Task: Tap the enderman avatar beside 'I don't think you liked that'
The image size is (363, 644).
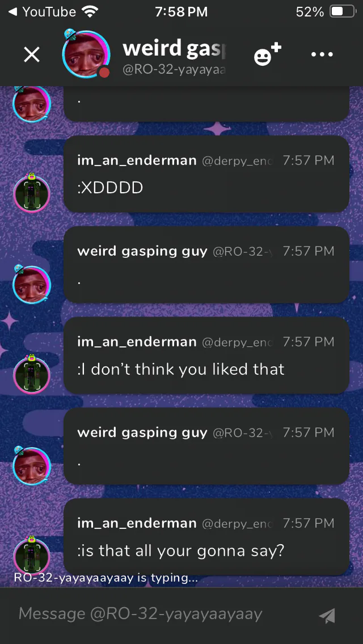Action: point(32,374)
